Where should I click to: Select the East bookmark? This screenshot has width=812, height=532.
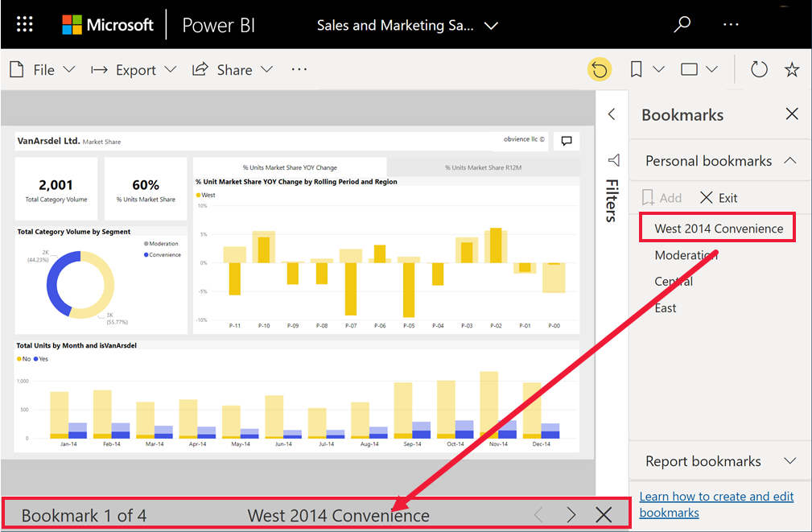click(x=665, y=308)
